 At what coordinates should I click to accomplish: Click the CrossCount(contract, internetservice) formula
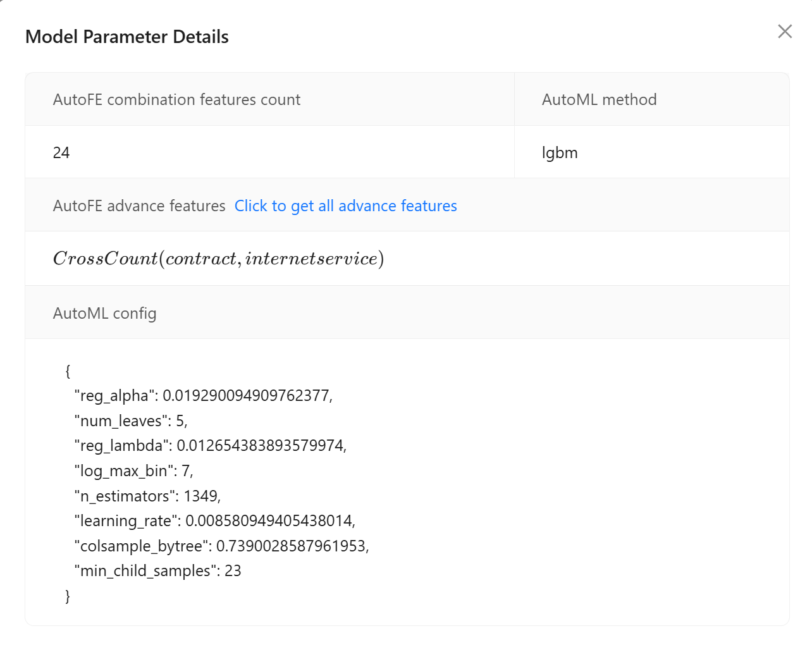pos(218,259)
